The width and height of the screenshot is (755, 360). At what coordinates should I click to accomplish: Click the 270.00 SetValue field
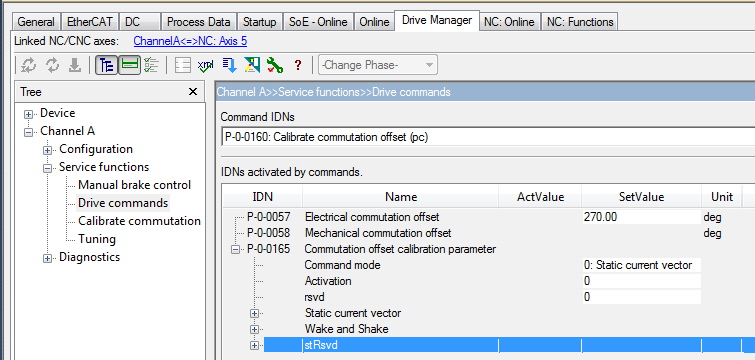pyautogui.click(x=641, y=217)
